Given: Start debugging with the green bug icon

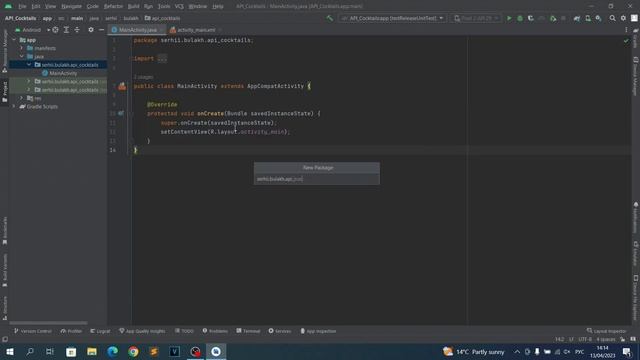Looking at the screenshot, I should click(x=520, y=18).
